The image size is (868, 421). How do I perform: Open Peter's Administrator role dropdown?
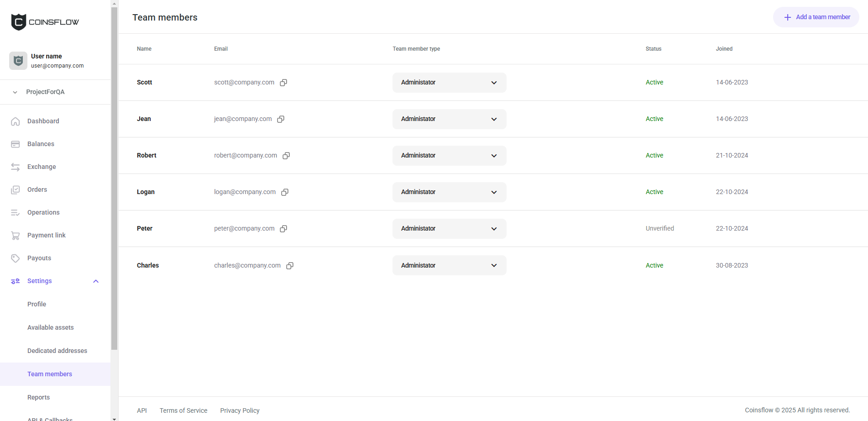click(x=449, y=229)
